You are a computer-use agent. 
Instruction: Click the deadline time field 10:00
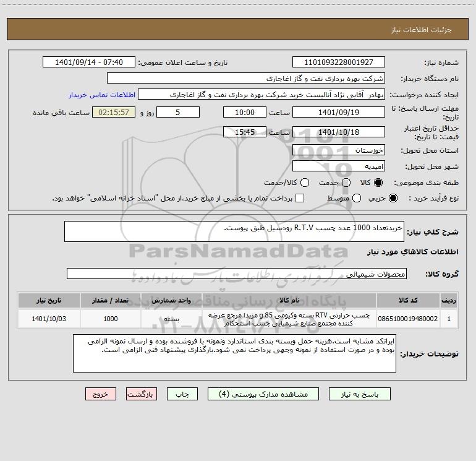click(x=245, y=112)
